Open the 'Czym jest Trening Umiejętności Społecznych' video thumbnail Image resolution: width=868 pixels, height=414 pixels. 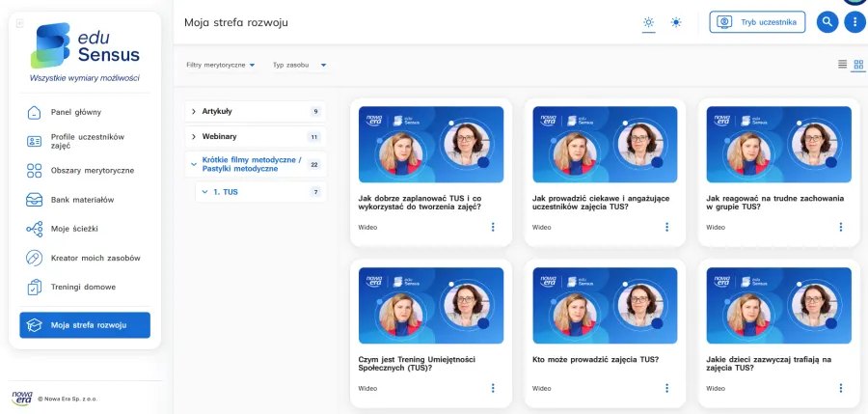431,305
